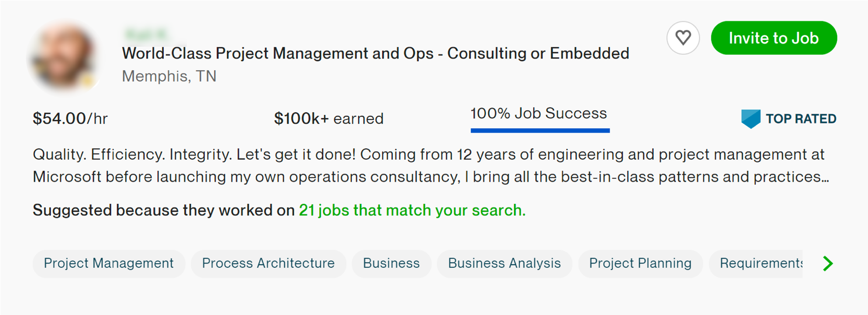Click the Business Analysis skill tag
The height and width of the screenshot is (315, 868).
point(504,264)
